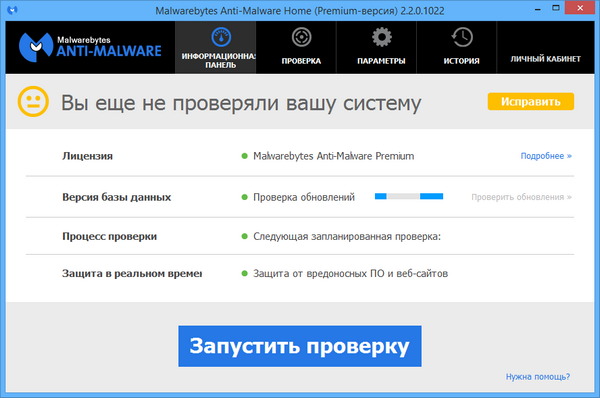Click the Malwarebytes Anti-Malware logo
This screenshot has height=398, width=600.
click(90, 47)
